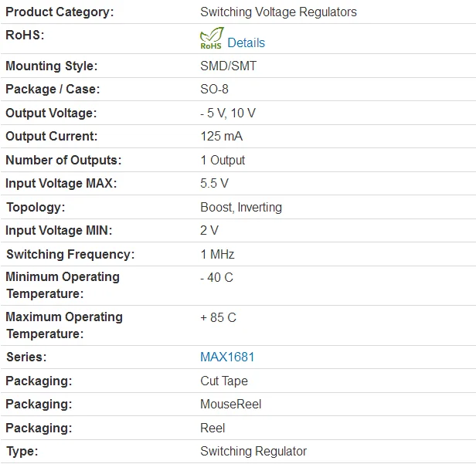Select the SMD/SMT mounting style value
Screen dimensions: 476x464
pyautogui.click(x=228, y=66)
